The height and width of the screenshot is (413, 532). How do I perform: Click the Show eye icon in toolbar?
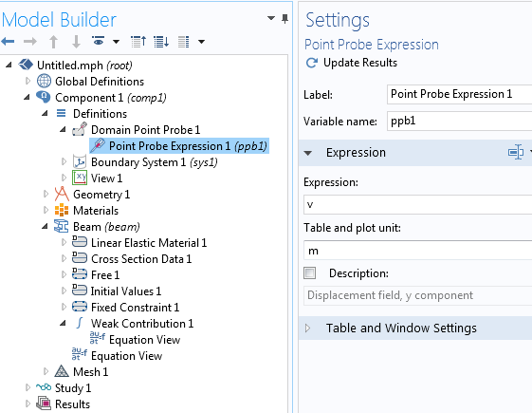[x=99, y=41]
